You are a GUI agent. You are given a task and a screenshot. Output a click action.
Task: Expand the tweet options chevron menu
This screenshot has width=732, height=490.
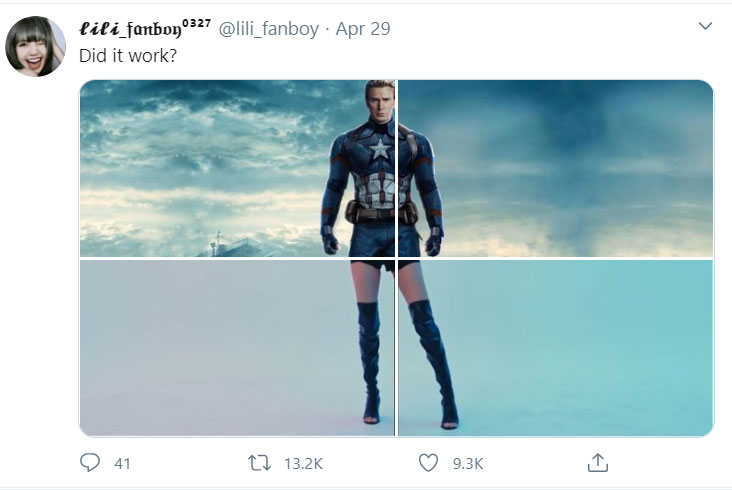point(704,25)
